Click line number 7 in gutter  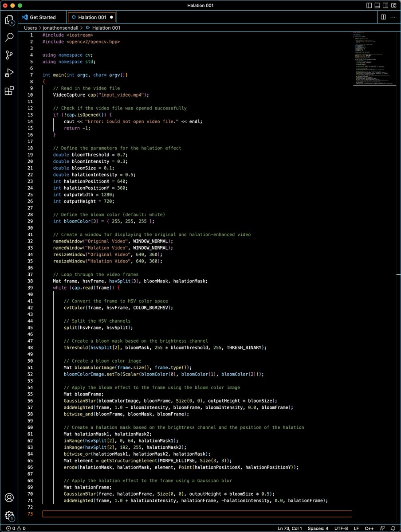(31, 75)
